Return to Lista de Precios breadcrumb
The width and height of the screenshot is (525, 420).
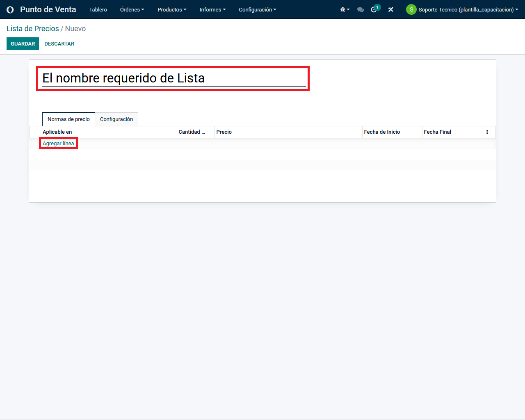pyautogui.click(x=33, y=29)
